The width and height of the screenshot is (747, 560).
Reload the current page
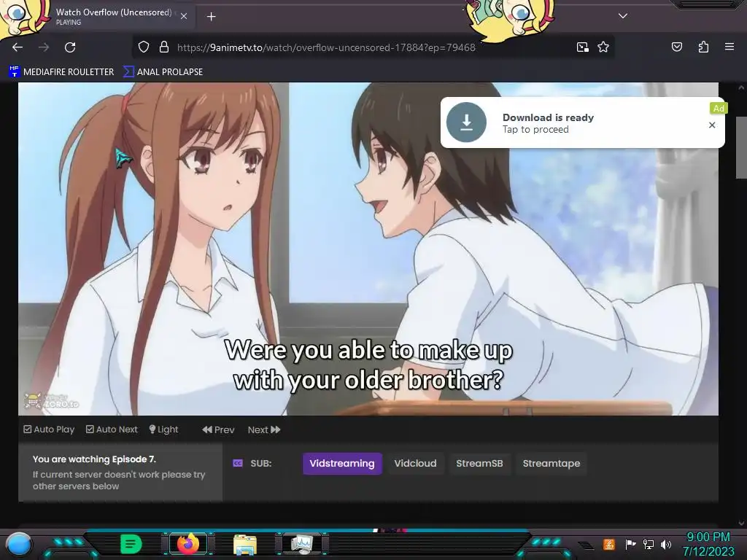click(x=70, y=47)
